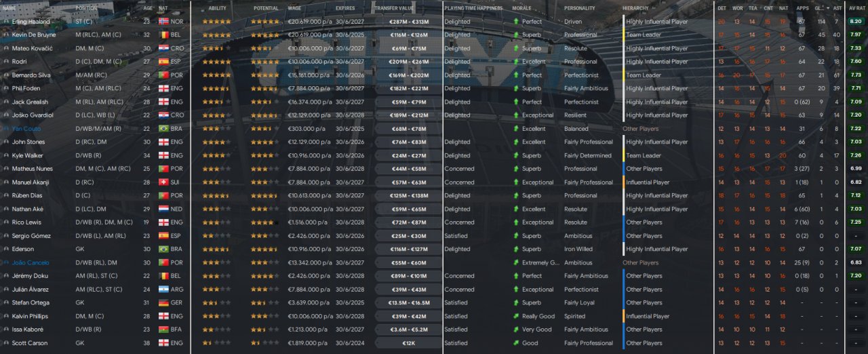Viewport: 868px width, 354px height.
Task: Sort by the NAME column header
Action: click(x=9, y=8)
